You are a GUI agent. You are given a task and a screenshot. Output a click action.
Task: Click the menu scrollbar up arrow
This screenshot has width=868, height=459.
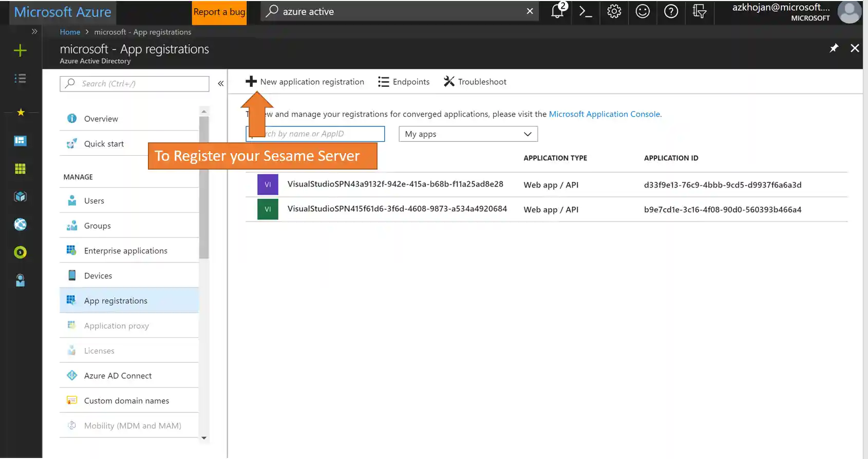204,111
